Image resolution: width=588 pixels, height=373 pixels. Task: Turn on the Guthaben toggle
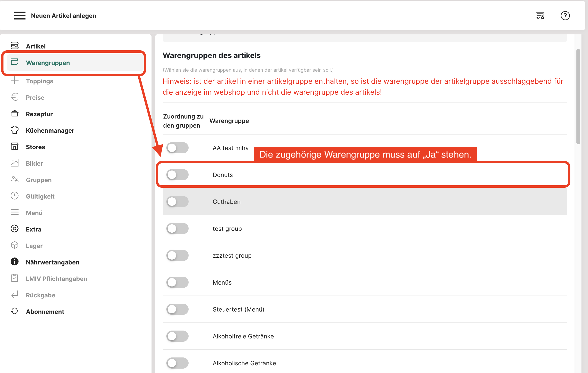177,202
